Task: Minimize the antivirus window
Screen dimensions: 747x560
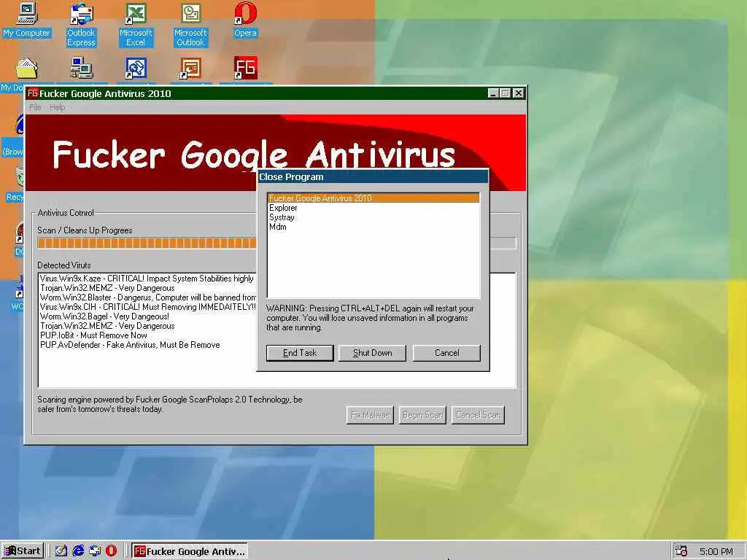Action: (493, 93)
